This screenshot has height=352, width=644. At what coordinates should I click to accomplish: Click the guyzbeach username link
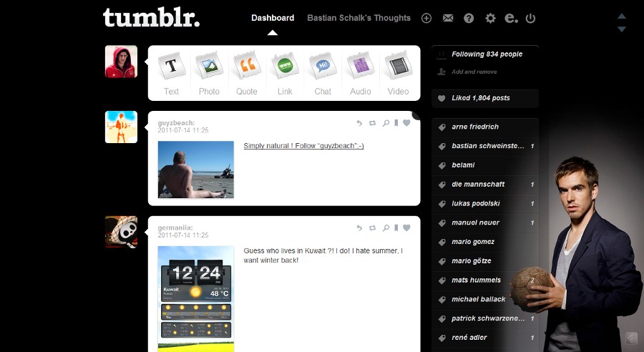click(x=176, y=123)
